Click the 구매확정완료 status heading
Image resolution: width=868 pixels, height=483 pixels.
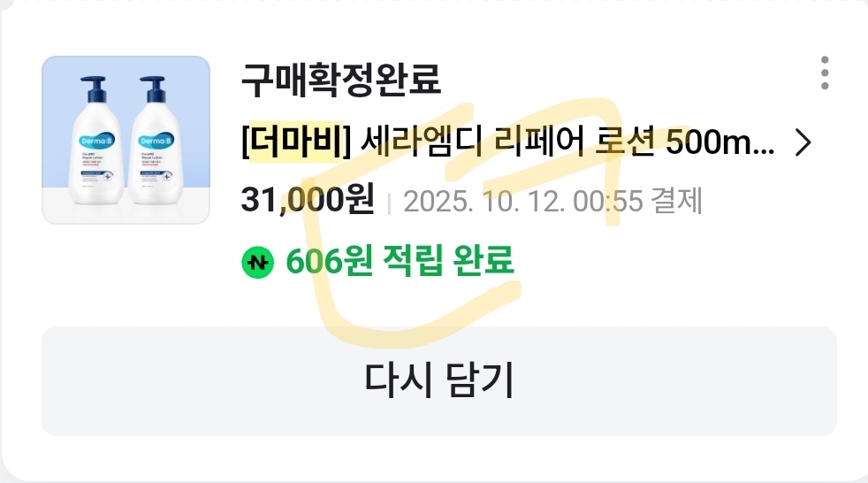click(x=341, y=80)
